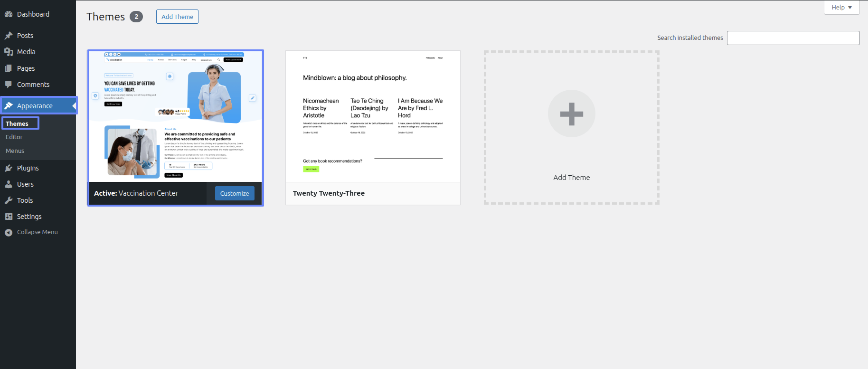Click the Users person icon
This screenshot has width=868, height=369.
pos(9,184)
